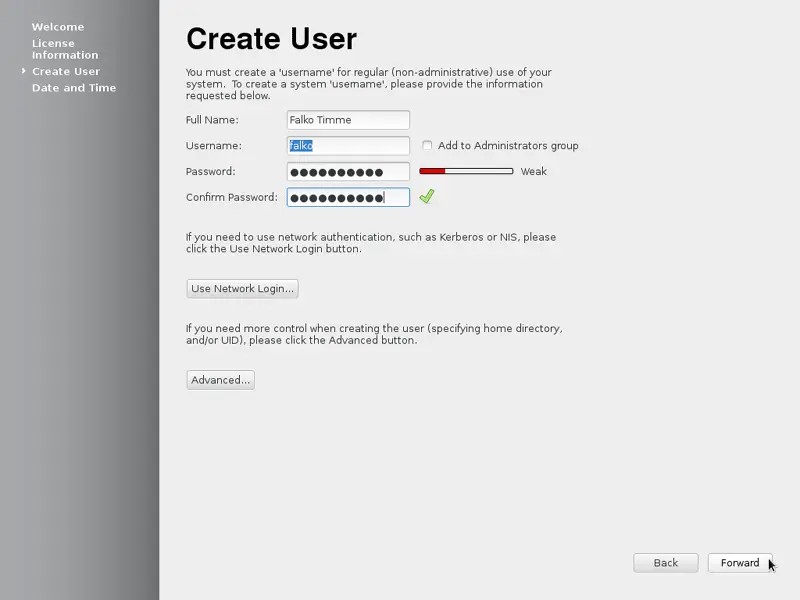The width and height of the screenshot is (800, 600).
Task: Click the green password match checkmark
Action: pyautogui.click(x=427, y=196)
